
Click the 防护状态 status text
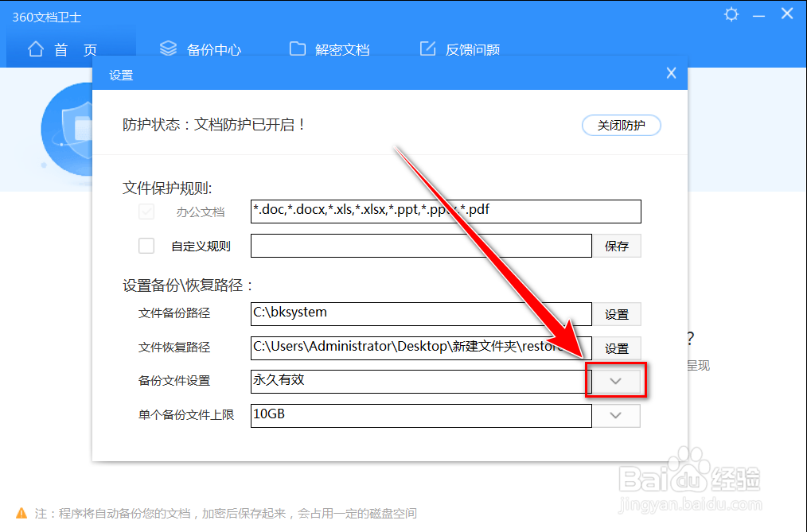213,124
